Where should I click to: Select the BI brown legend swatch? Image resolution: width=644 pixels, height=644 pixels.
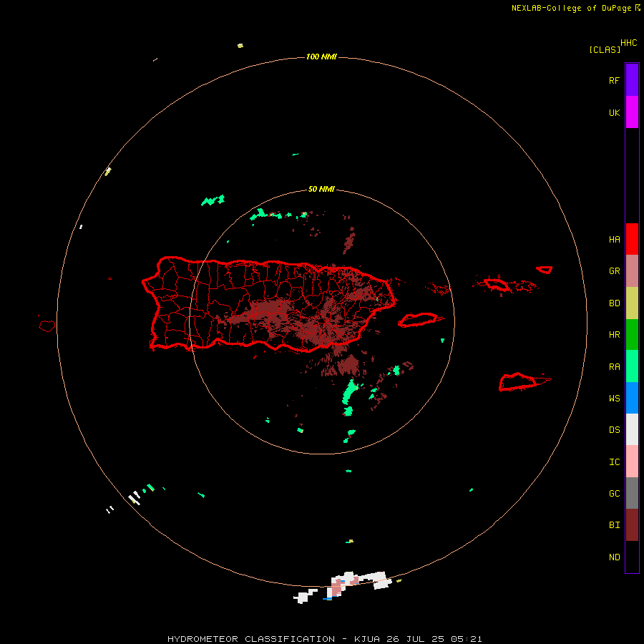tap(632, 525)
